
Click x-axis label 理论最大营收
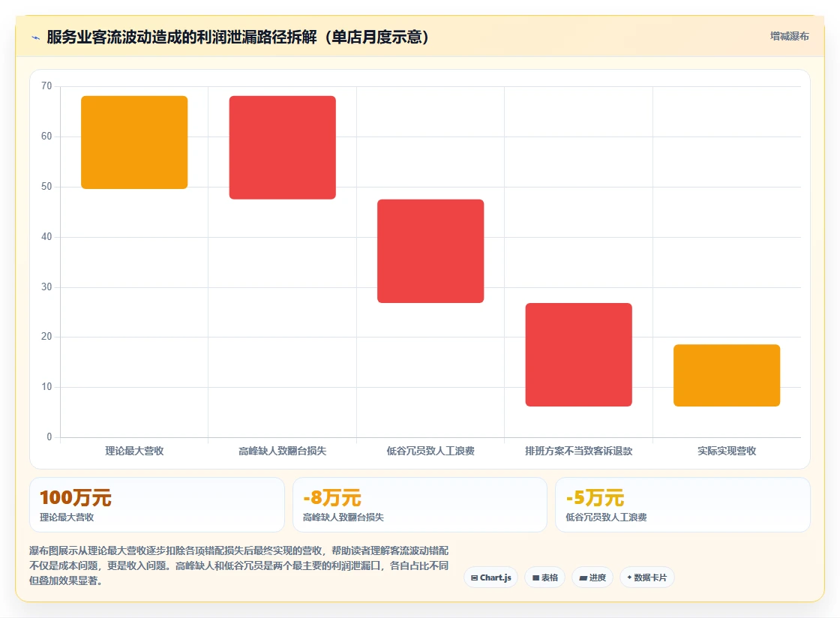(134, 451)
